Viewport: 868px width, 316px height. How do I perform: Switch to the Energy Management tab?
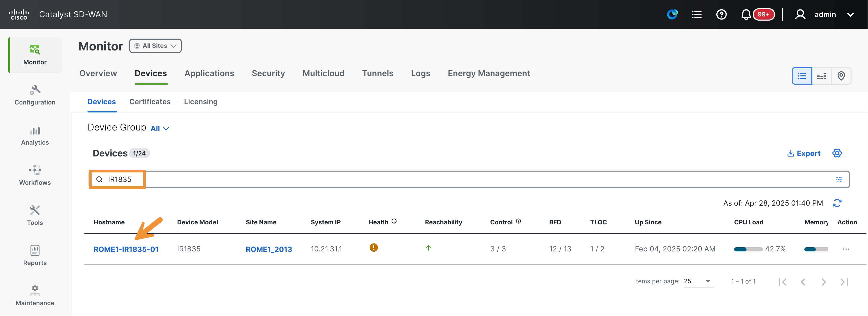[x=489, y=73]
